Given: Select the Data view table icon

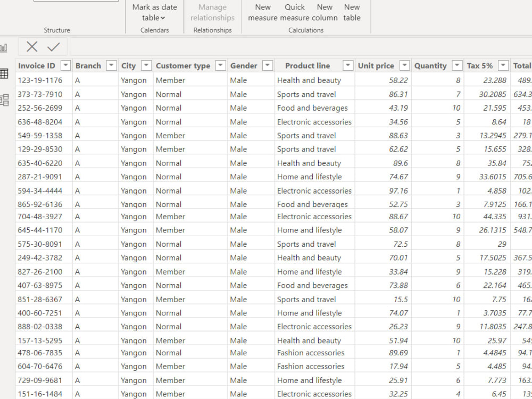Looking at the screenshot, I should (x=4, y=73).
